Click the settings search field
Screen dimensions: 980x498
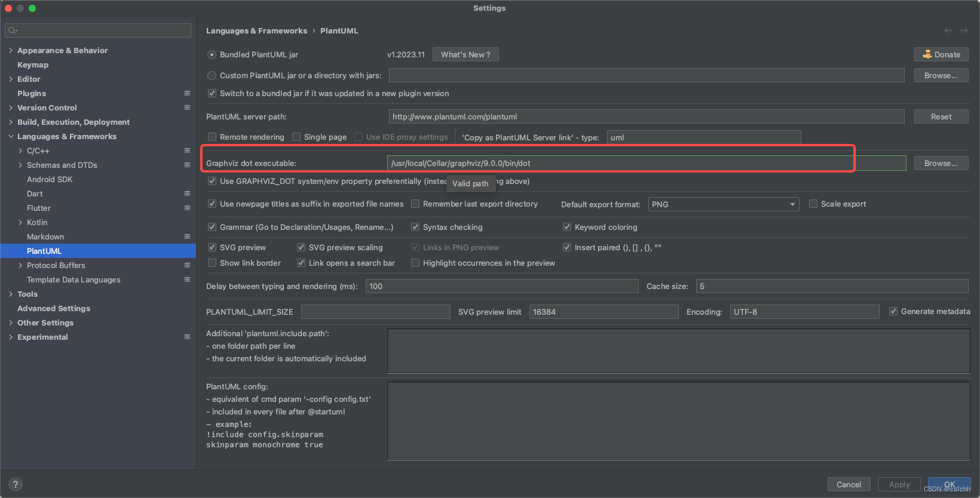(x=98, y=30)
